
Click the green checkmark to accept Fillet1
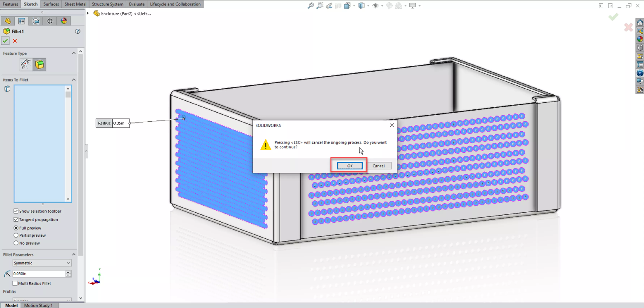click(x=5, y=41)
